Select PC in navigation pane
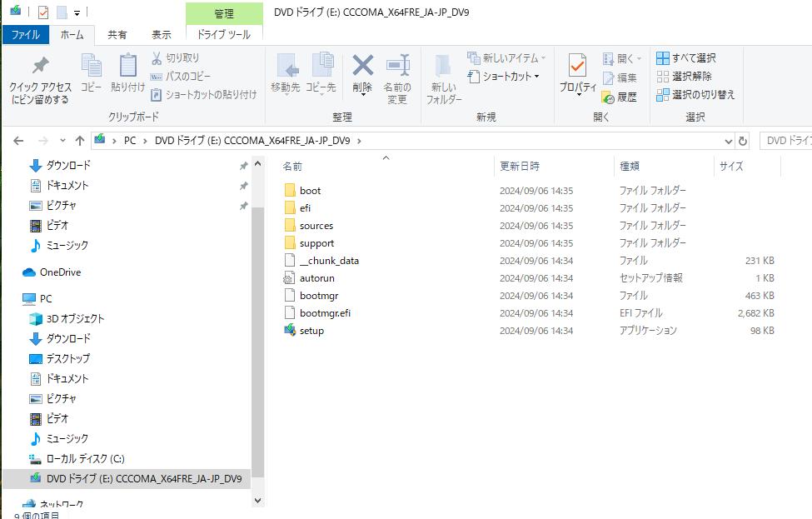The image size is (812, 519). point(46,299)
